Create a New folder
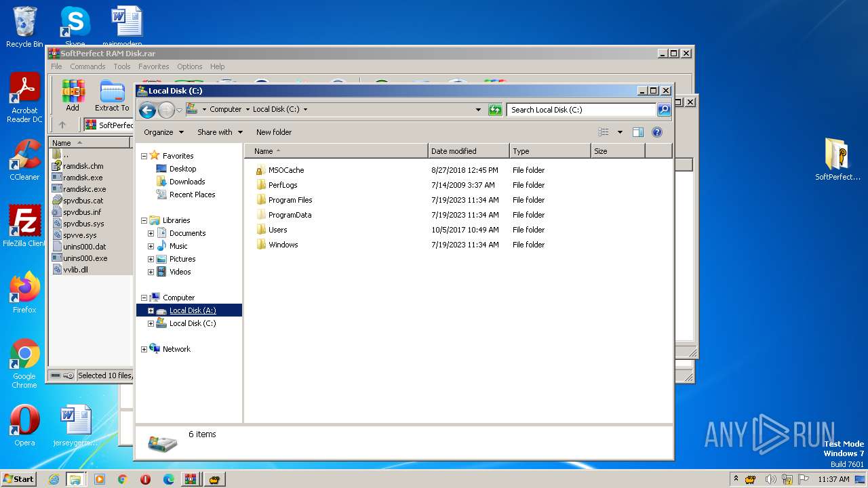The width and height of the screenshot is (868, 488). coord(274,132)
